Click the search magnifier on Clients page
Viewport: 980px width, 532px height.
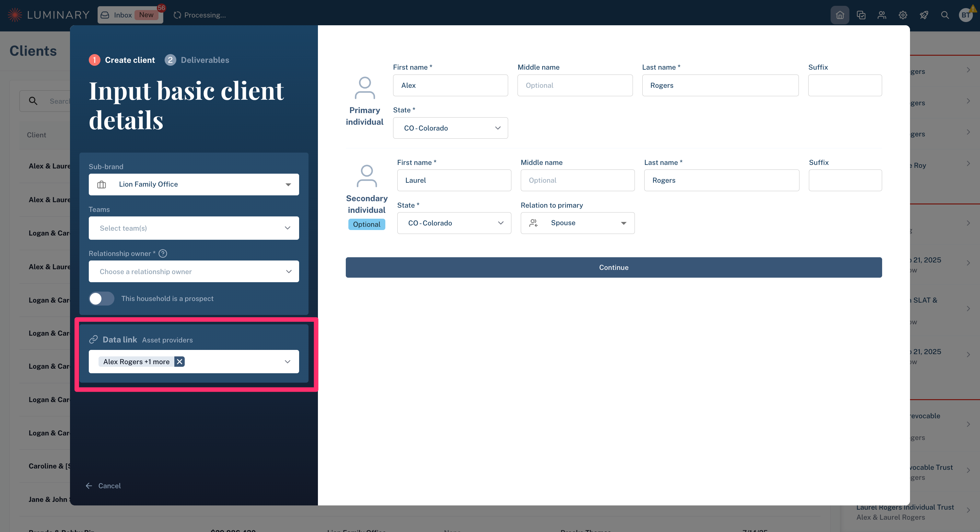click(x=33, y=101)
